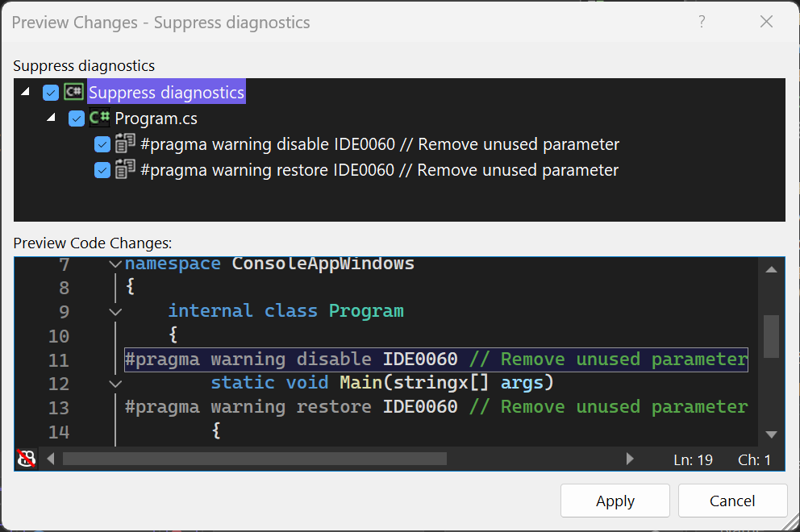800x532 pixels.
Task: Click the code change icon for pragma disable
Action: tap(125, 143)
